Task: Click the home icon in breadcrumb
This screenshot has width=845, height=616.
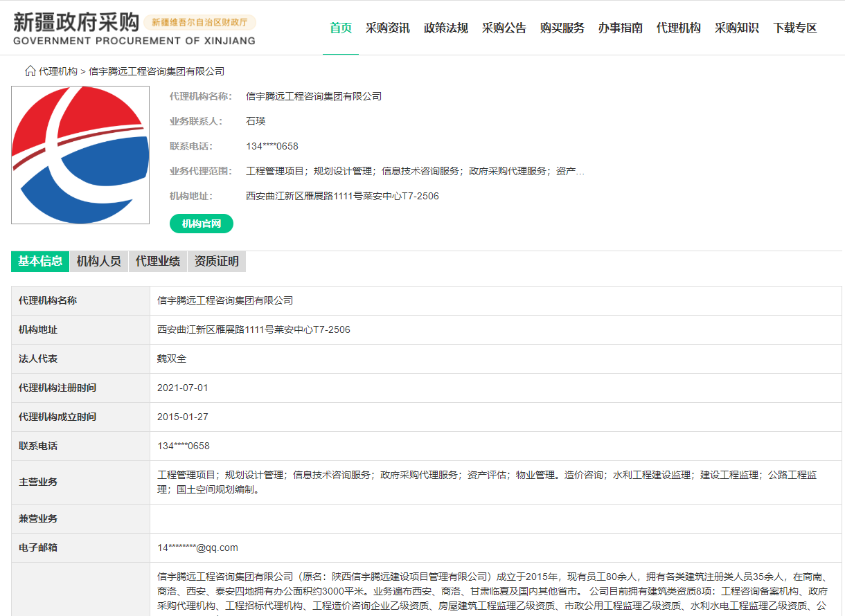Action: tap(29, 71)
